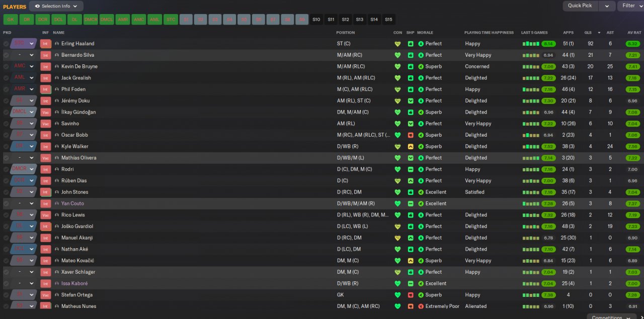The height and width of the screenshot is (319, 644).
Task: Toggle the selection tick for Rodri
Action: (6, 169)
